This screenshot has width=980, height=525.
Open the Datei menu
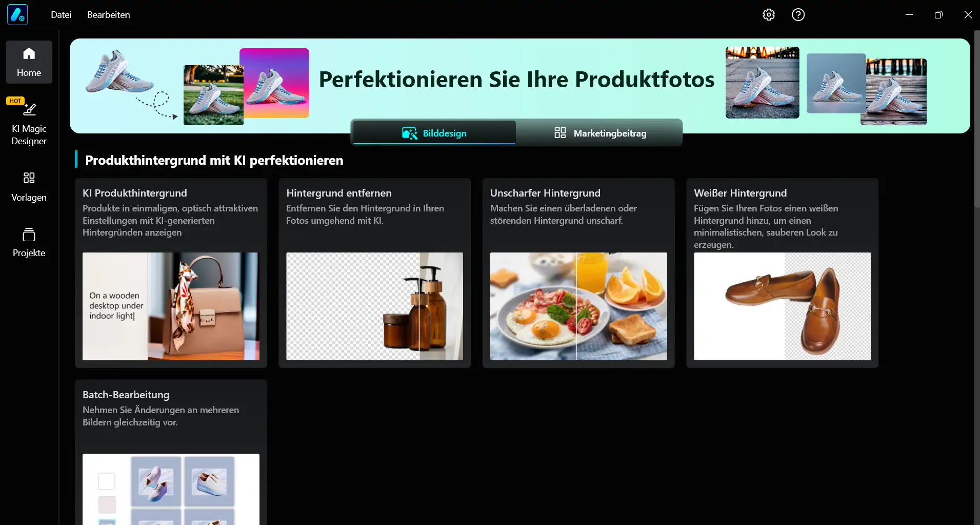61,15
